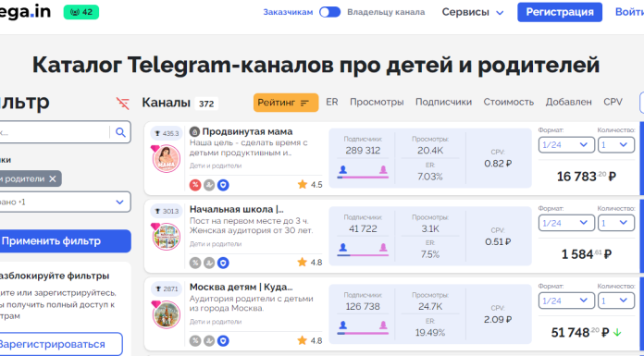Viewport: 644px width, 356px height.
Task: Open category dropdown in filter panel
Action: pyautogui.click(x=65, y=202)
